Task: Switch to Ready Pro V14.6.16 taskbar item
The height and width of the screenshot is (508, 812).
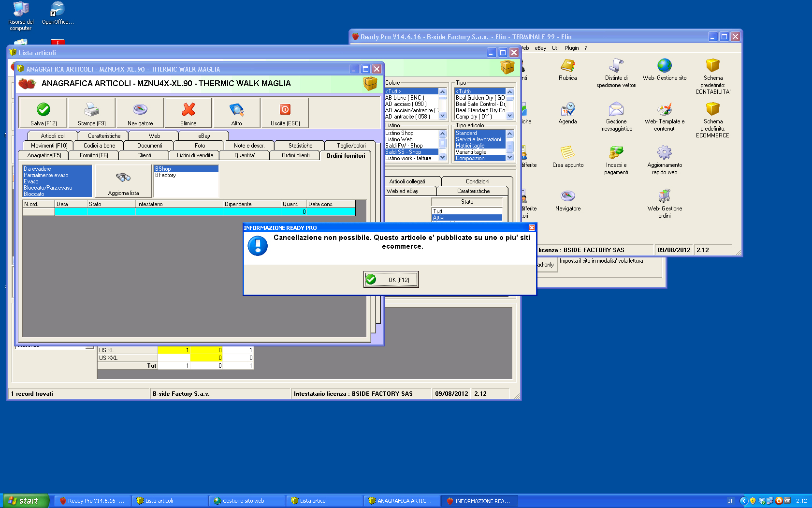Action: pos(92,501)
